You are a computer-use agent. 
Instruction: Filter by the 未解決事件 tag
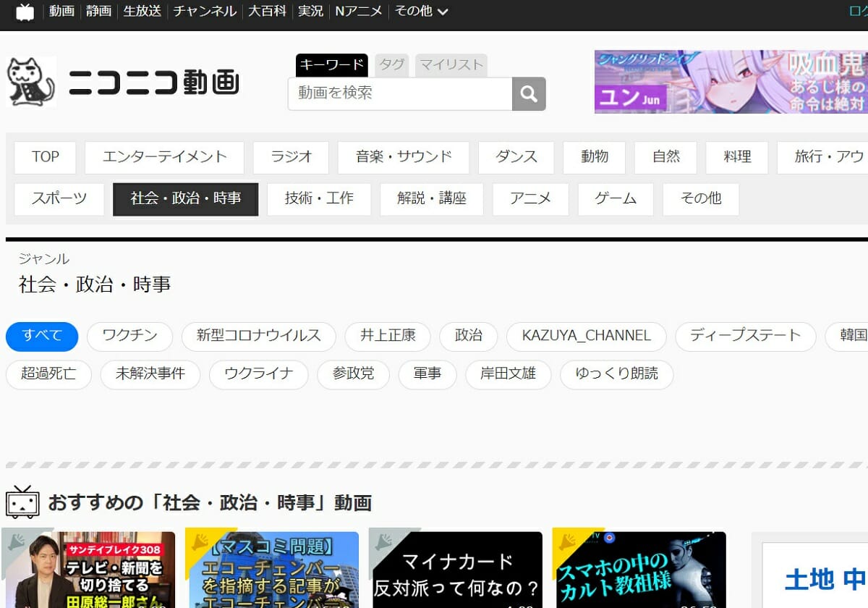click(150, 375)
